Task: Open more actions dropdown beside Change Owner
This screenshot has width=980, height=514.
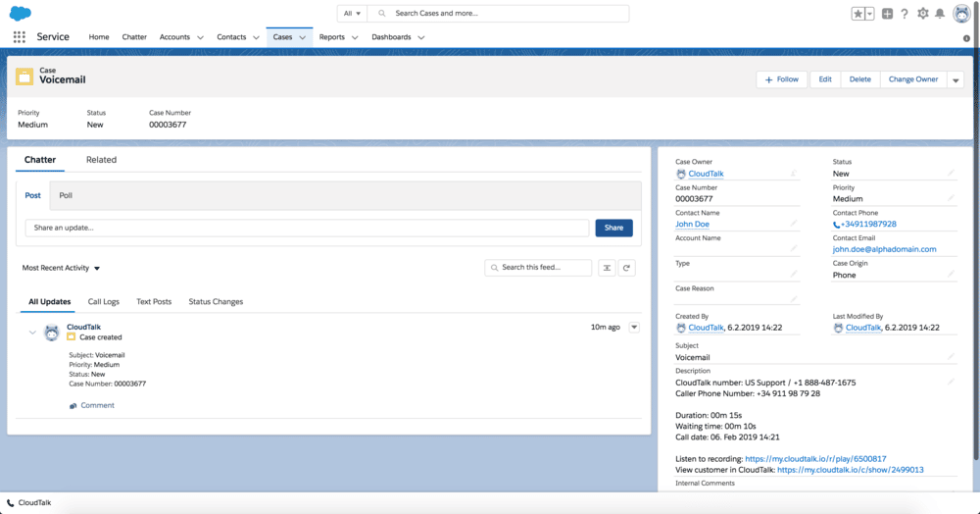Action: 955,80
